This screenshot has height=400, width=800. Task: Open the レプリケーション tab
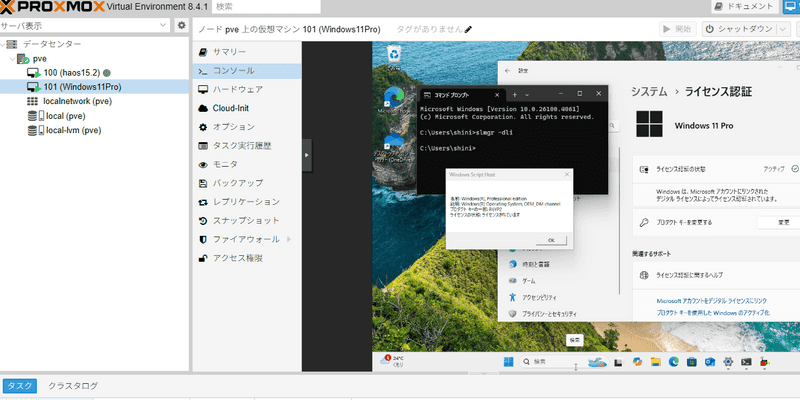pos(247,202)
